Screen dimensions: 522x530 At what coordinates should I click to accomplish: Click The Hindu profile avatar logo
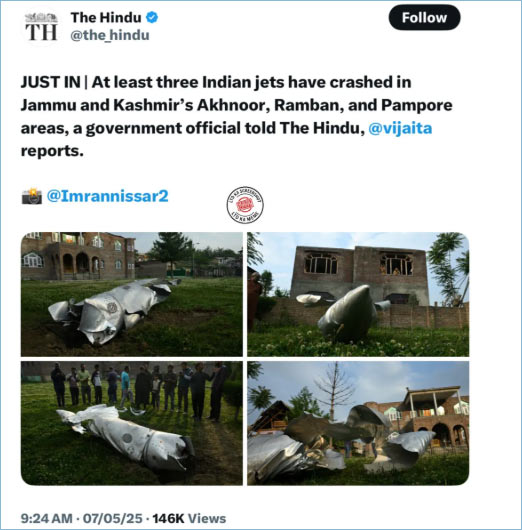[42, 27]
